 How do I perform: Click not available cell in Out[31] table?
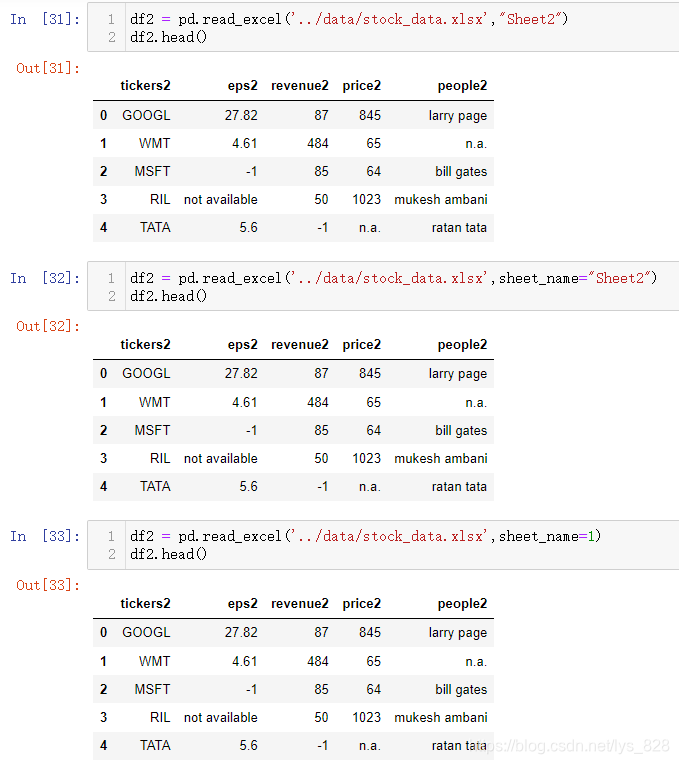click(x=221, y=199)
